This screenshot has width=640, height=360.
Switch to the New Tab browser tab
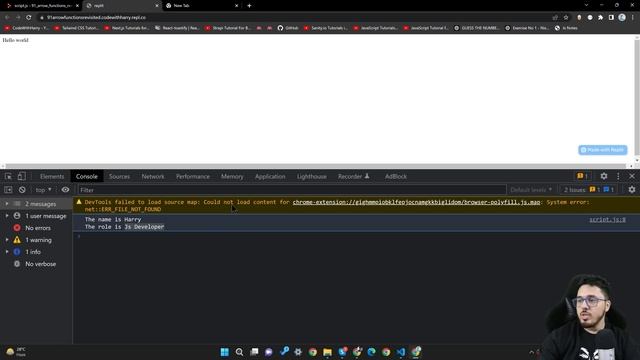click(x=201, y=6)
